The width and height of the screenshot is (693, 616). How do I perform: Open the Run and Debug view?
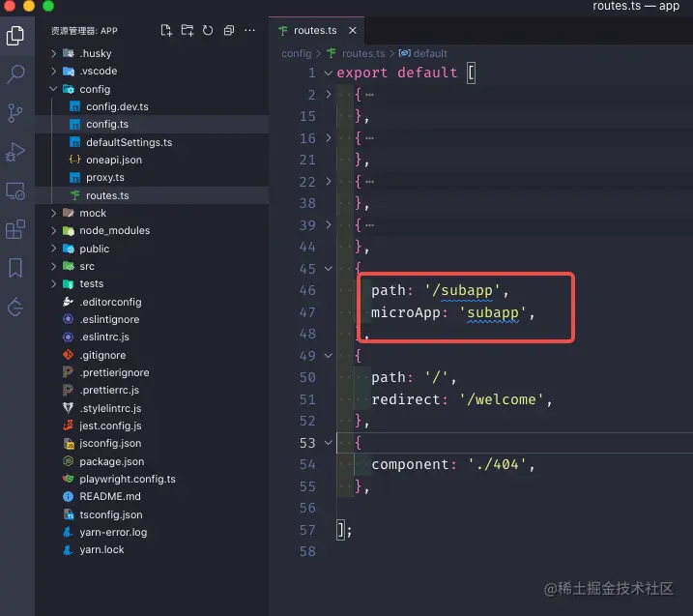pyautogui.click(x=15, y=152)
